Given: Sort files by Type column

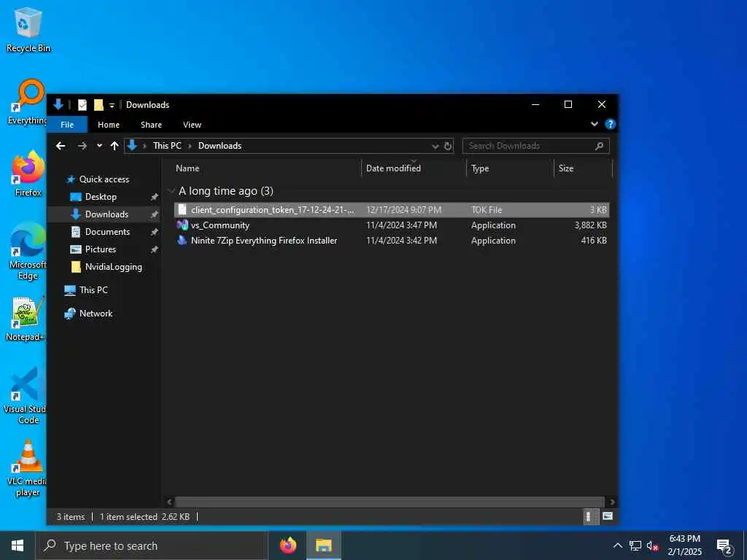Looking at the screenshot, I should tap(510, 168).
